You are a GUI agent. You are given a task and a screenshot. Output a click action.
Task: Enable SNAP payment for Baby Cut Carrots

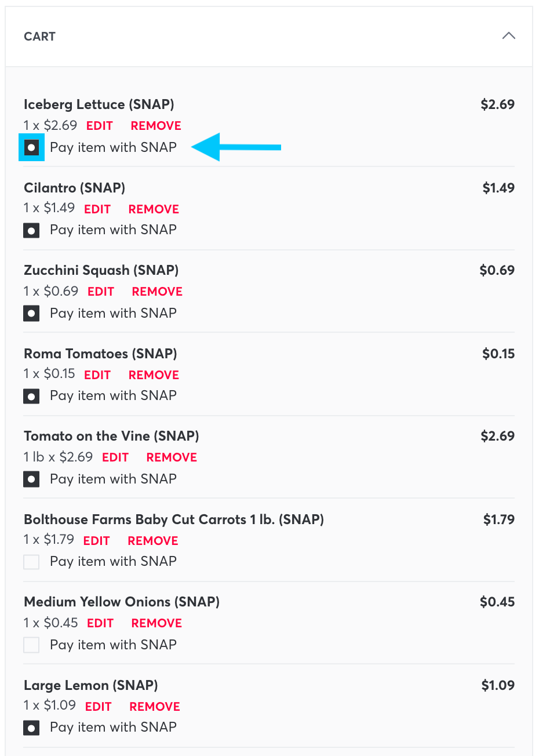tap(31, 562)
